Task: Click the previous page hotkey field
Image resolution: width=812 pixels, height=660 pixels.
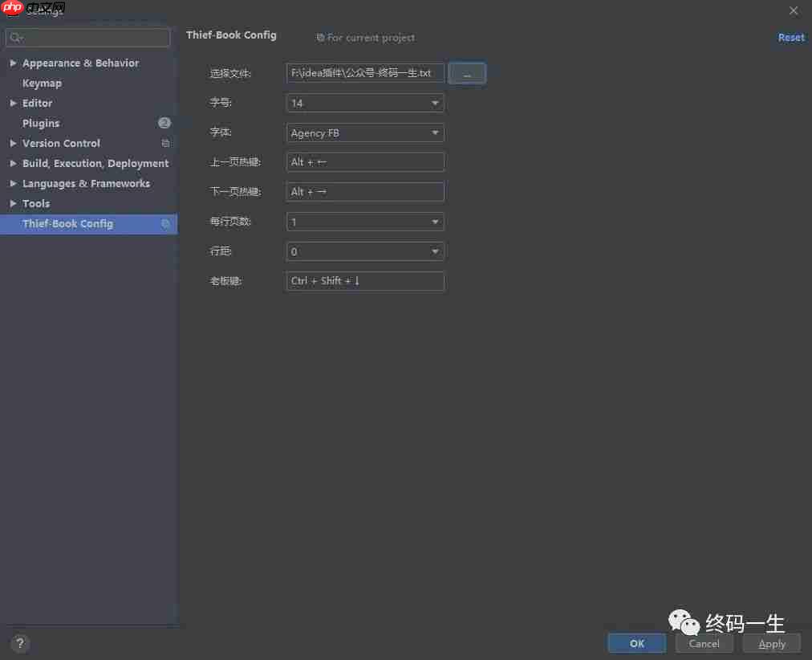Action: (x=365, y=162)
